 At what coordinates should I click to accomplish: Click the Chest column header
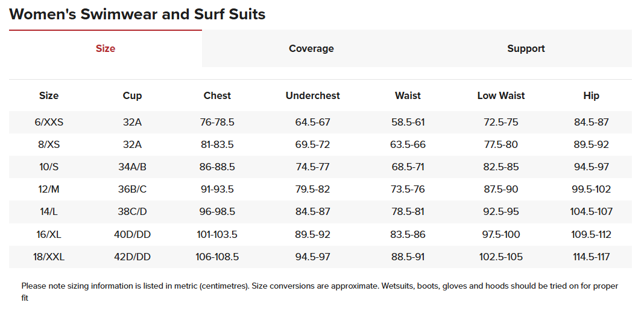coord(217,95)
